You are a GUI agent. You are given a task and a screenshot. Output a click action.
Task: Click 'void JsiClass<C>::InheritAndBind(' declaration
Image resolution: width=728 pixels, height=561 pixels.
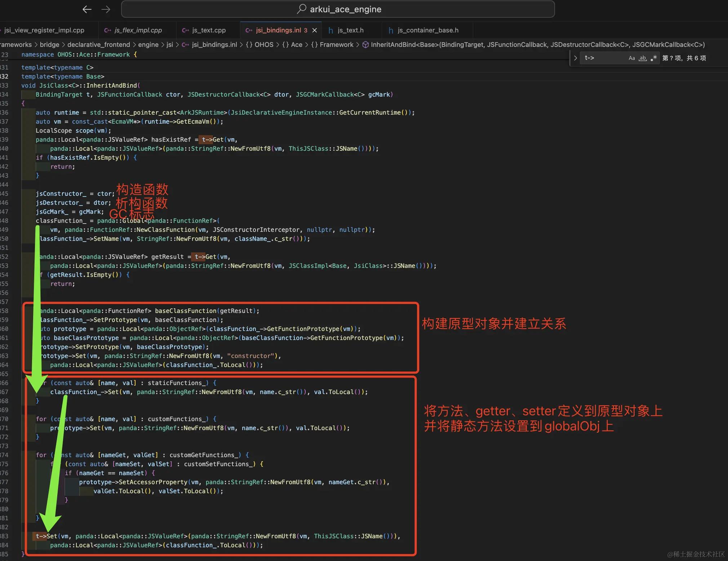(x=81, y=85)
